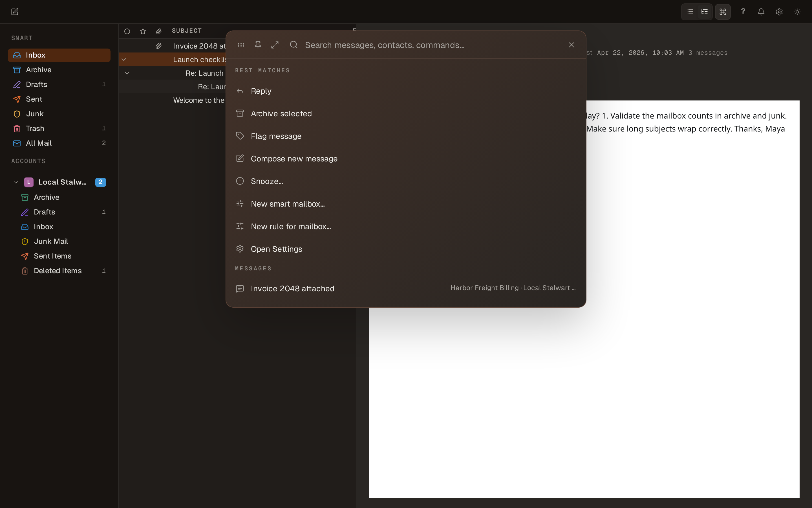Choose Compose new message command
This screenshot has width=812, height=508.
pyautogui.click(x=406, y=159)
